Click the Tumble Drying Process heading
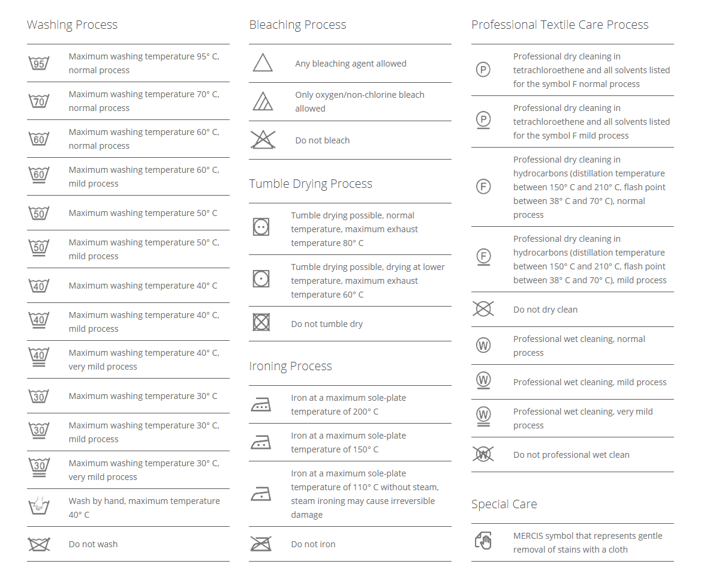Image resolution: width=704 pixels, height=588 pixels. click(311, 184)
